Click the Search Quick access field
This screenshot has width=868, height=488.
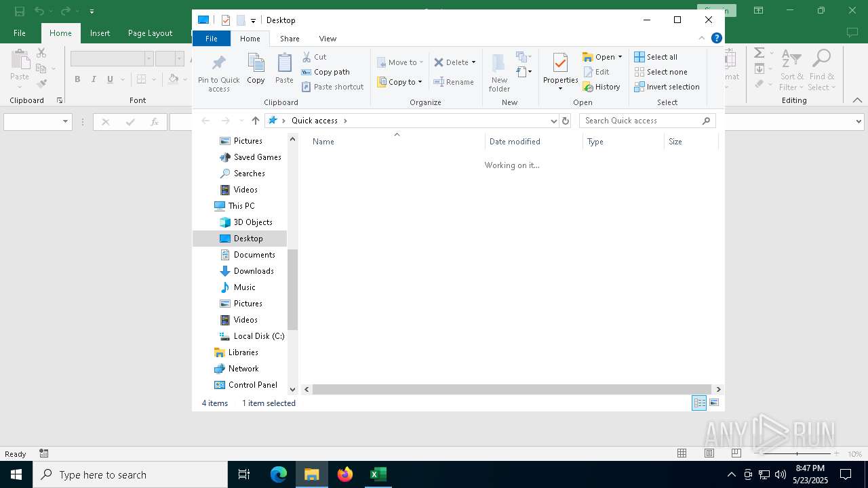pos(648,121)
